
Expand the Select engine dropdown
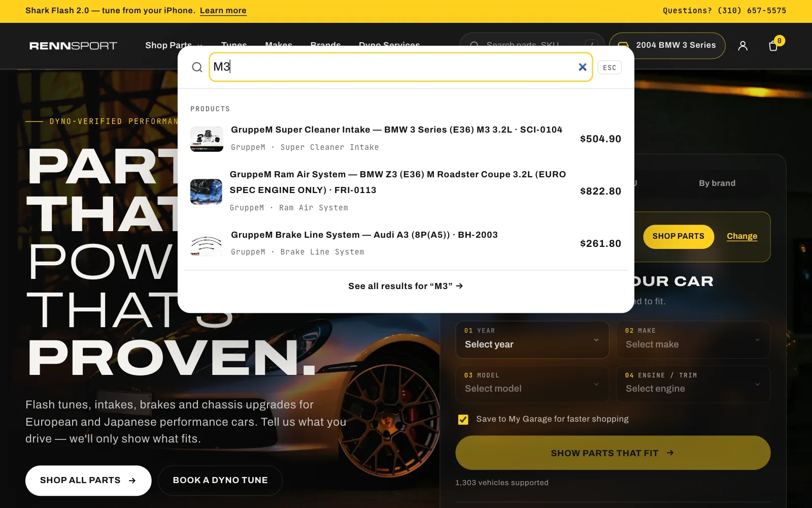(693, 384)
